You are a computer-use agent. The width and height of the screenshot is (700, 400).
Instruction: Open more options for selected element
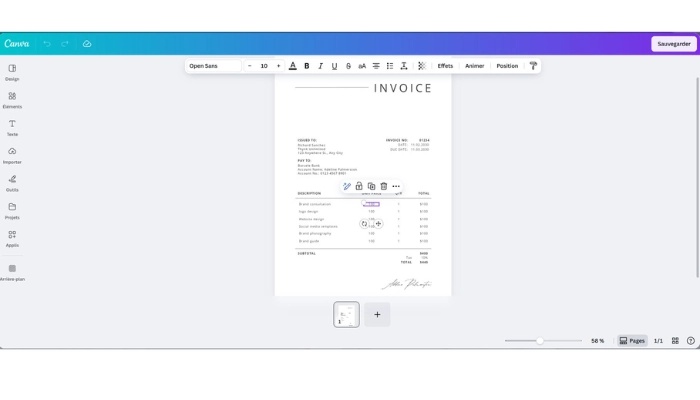[396, 186]
